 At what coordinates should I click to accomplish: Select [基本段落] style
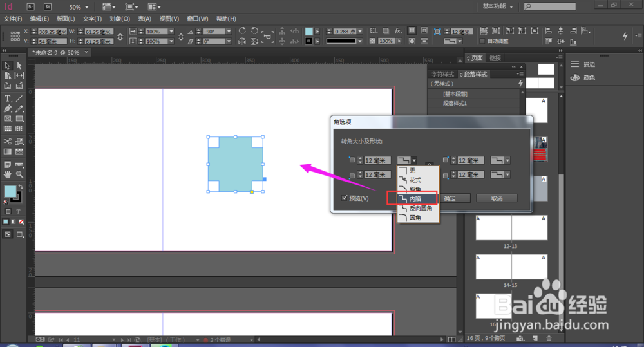(474, 94)
